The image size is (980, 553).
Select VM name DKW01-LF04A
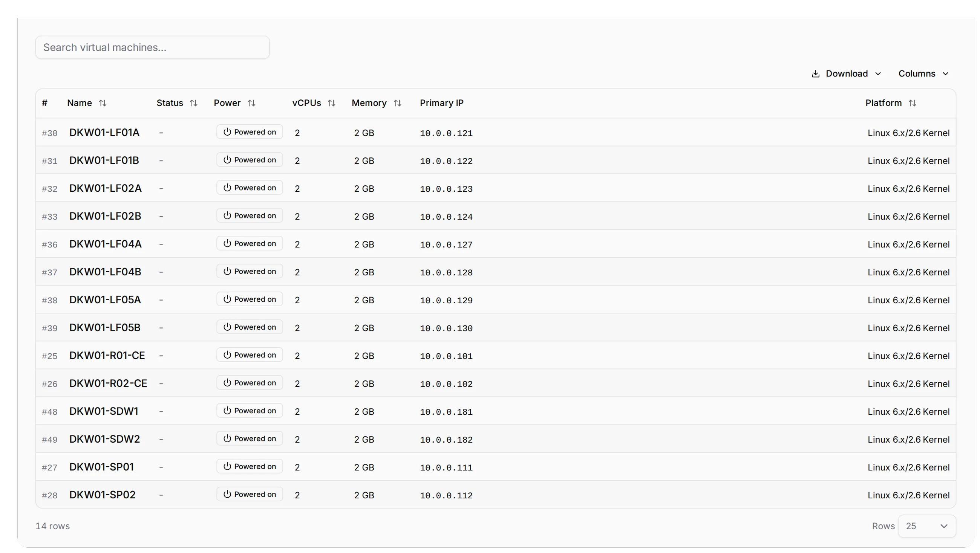(106, 244)
